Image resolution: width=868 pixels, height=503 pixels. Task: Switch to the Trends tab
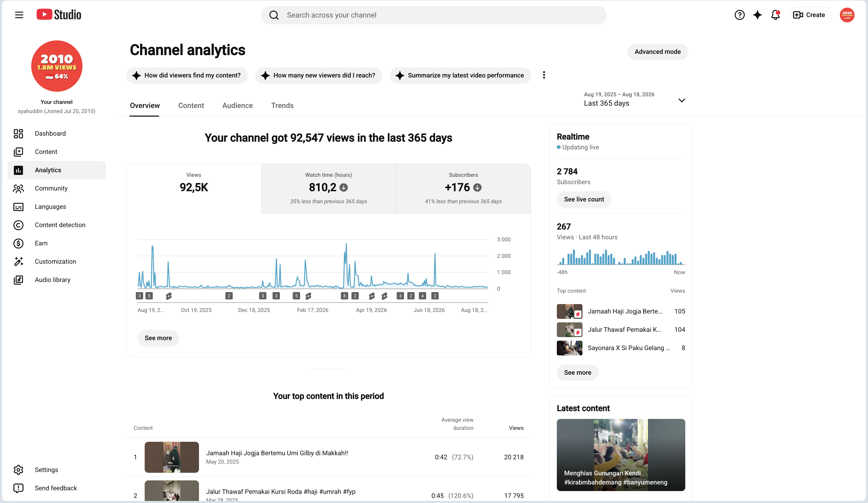pos(282,105)
